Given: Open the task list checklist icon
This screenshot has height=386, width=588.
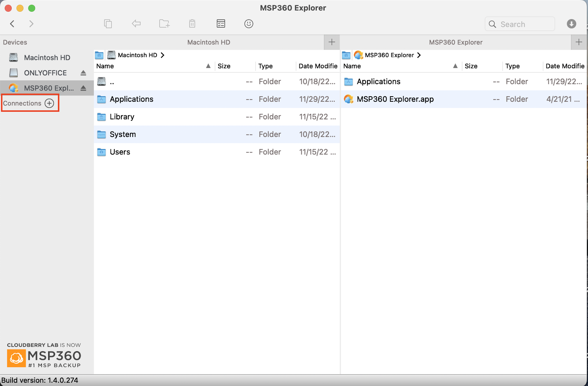Looking at the screenshot, I should (221, 24).
